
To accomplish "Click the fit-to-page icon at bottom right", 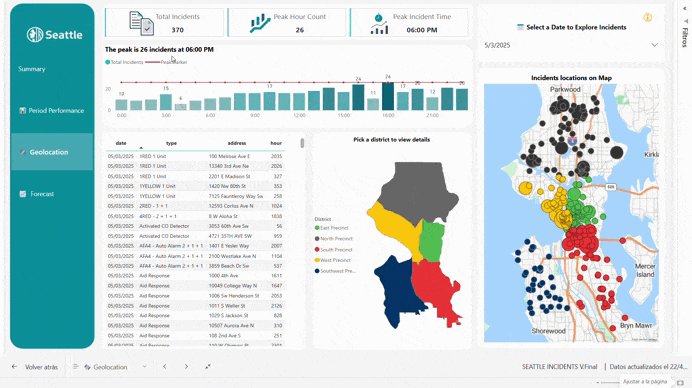I will 680,382.
